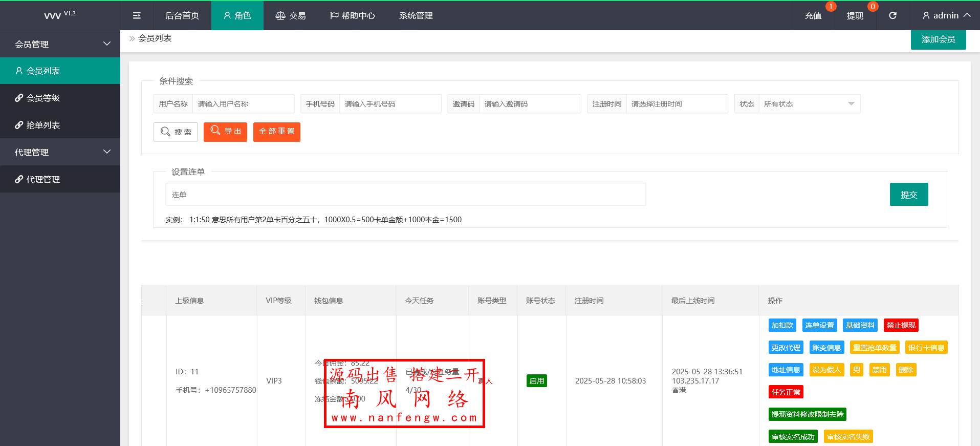Screen dimensions: 980x446
Task: Toggle 设为假人 for member 11
Action: 826,370
